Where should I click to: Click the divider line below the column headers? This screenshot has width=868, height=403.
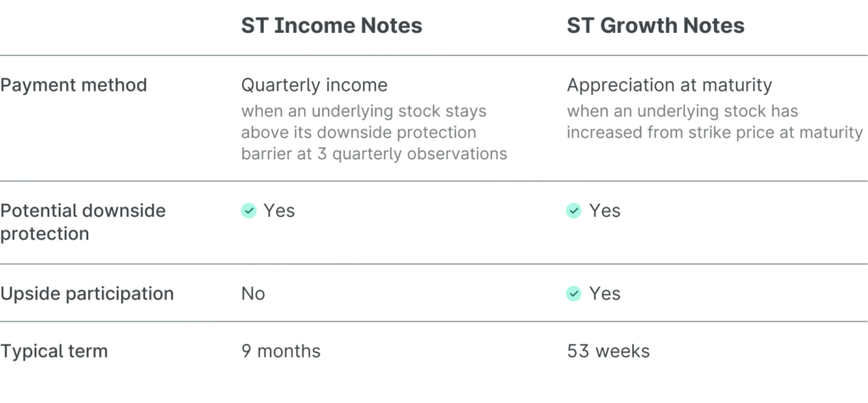[x=434, y=56]
